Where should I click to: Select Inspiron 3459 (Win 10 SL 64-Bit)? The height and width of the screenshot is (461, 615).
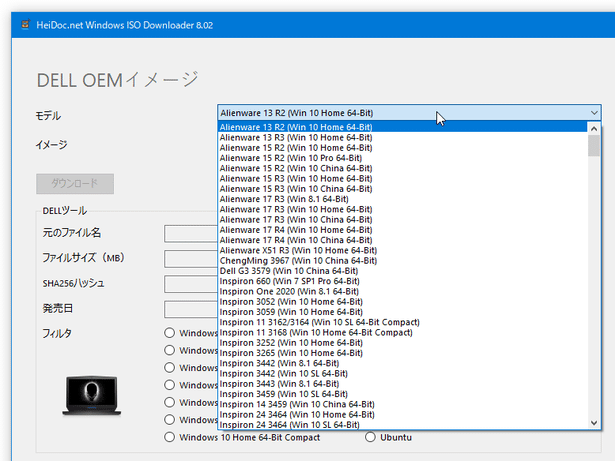[x=402, y=394]
